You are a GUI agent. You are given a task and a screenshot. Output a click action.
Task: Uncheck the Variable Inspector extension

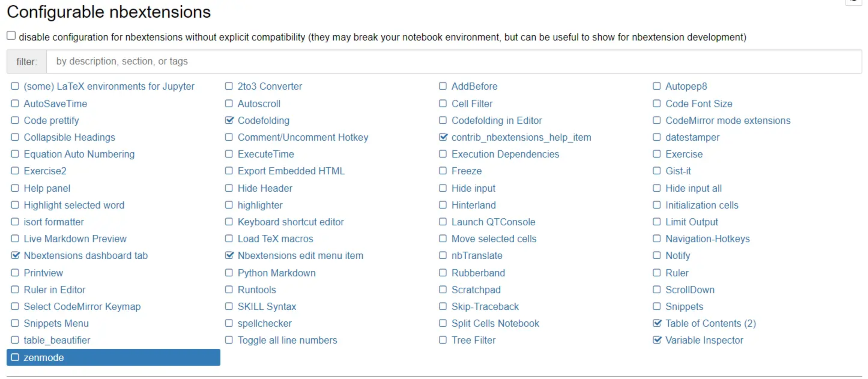tap(657, 340)
